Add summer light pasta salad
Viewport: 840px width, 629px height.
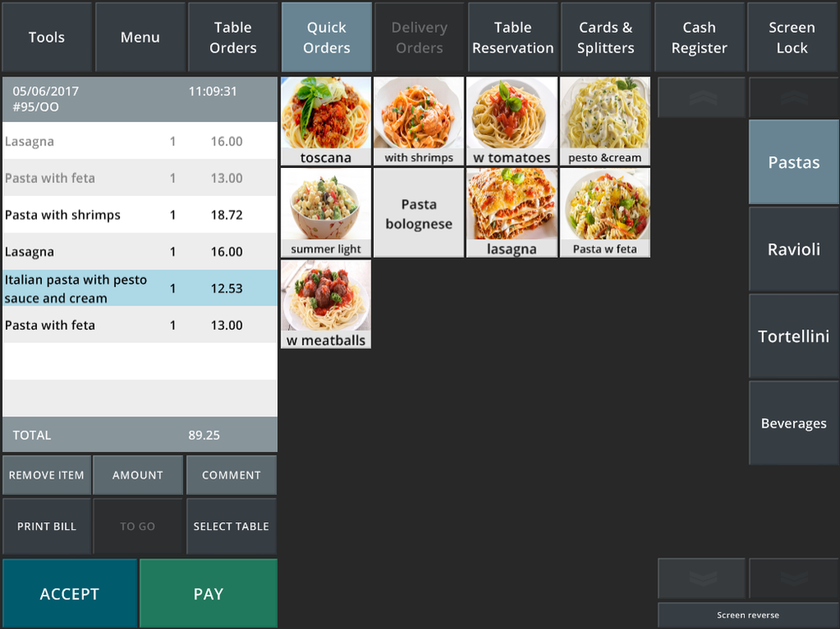point(326,212)
